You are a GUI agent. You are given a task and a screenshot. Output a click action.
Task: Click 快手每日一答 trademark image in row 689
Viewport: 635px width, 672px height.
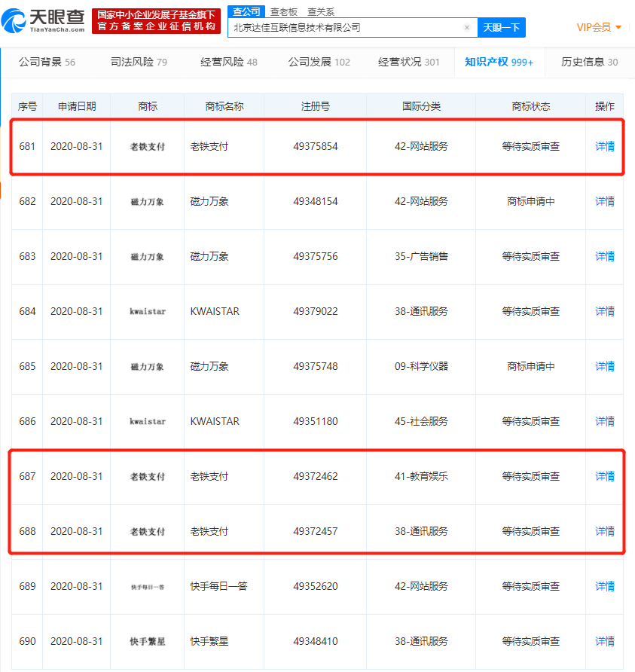148,587
